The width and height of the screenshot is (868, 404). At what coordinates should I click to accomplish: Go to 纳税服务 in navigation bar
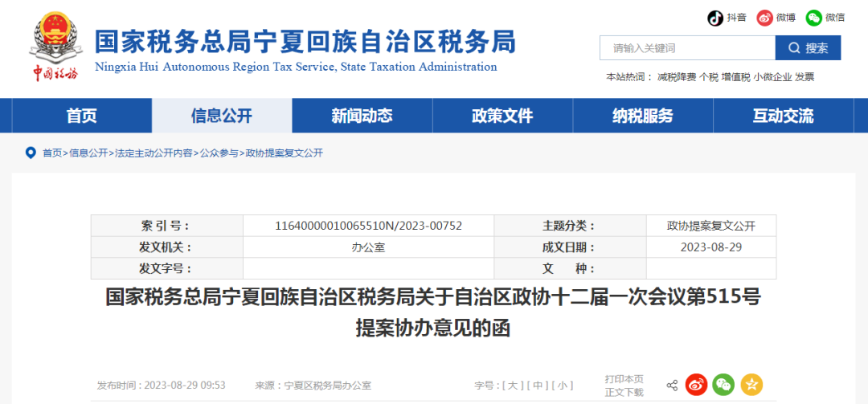[x=642, y=116]
